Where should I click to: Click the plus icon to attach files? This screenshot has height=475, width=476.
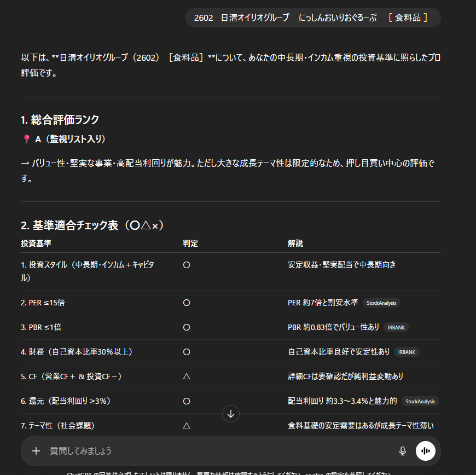click(36, 451)
